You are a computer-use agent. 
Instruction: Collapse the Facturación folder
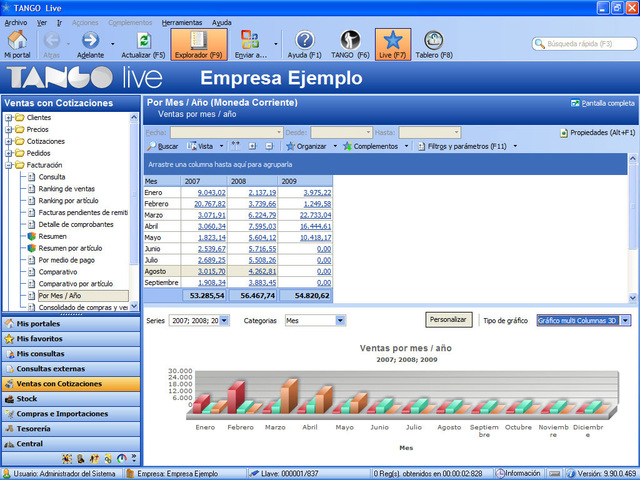pyautogui.click(x=8, y=165)
